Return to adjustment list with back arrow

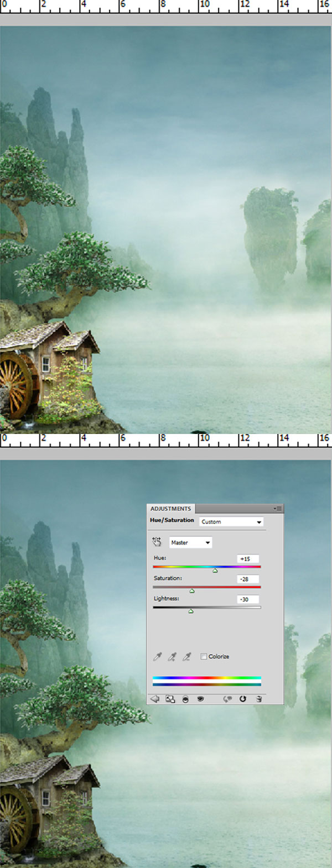[155, 699]
